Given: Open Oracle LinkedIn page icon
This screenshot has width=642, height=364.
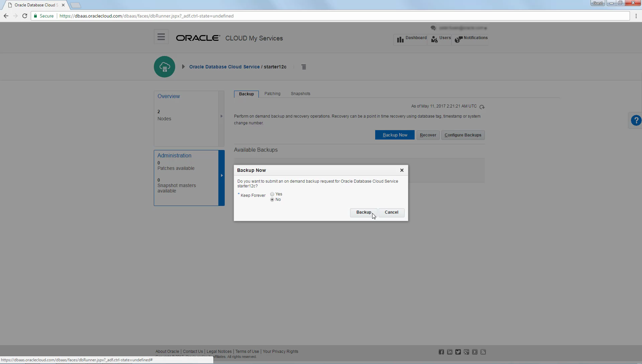Looking at the screenshot, I should point(450,352).
